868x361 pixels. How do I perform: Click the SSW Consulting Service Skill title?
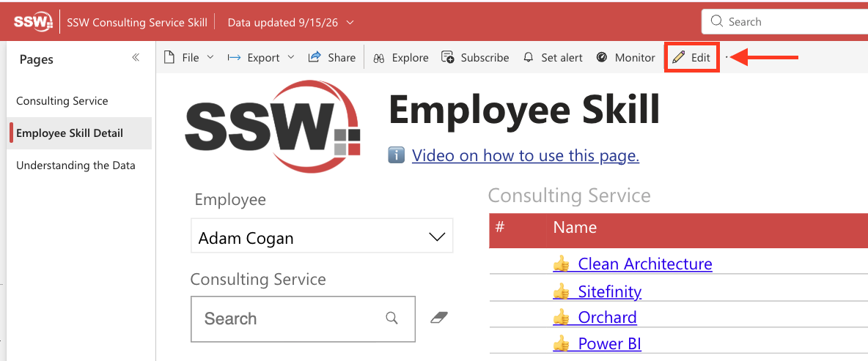[137, 22]
